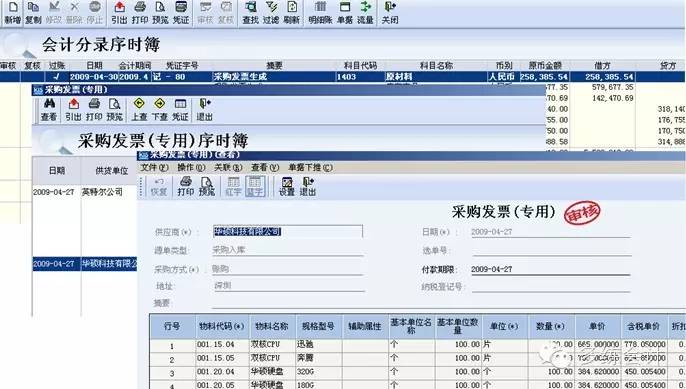
Task: Click 打印 print icon in the invoice list window
Action: (x=94, y=110)
